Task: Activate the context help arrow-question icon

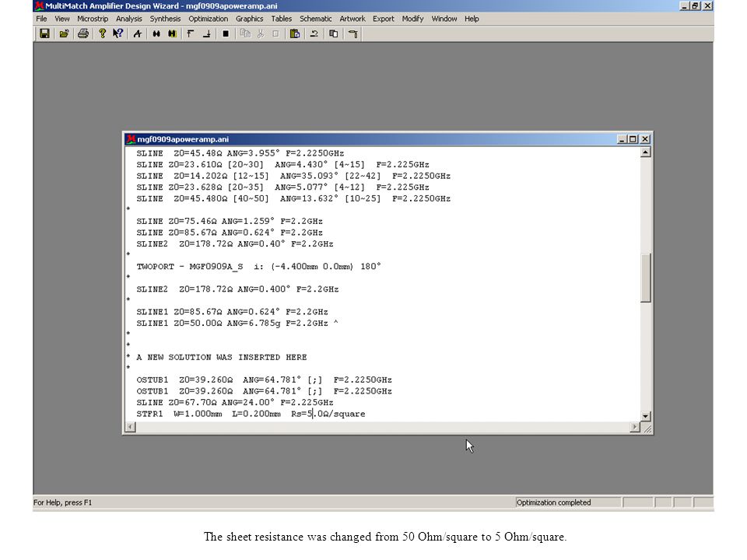Action: [x=117, y=33]
